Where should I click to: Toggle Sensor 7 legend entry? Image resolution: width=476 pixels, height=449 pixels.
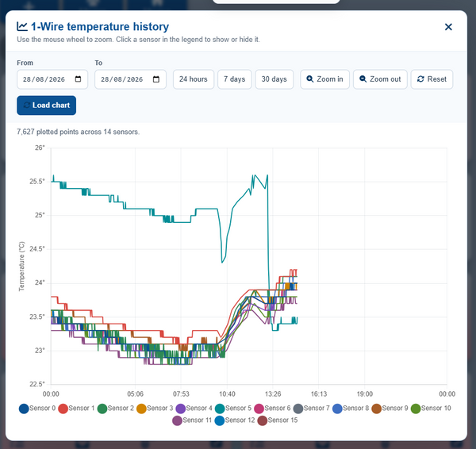[x=312, y=409]
